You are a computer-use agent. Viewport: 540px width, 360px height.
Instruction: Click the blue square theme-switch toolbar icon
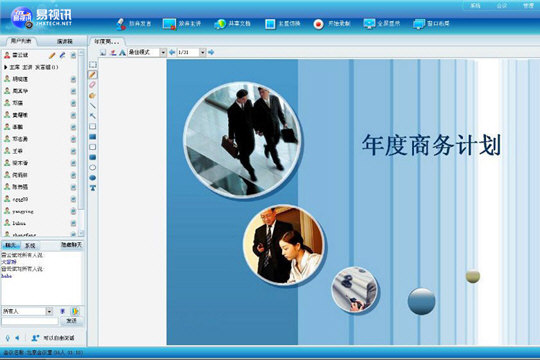(x=270, y=24)
